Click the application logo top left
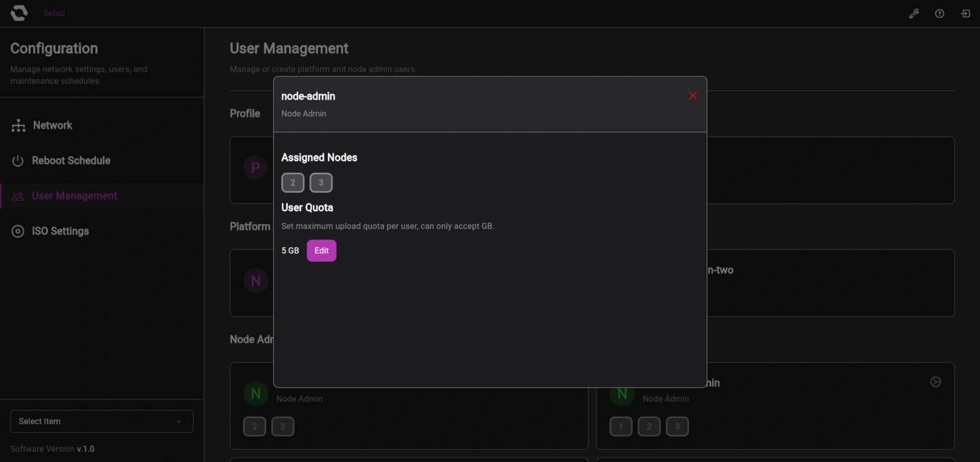The image size is (980, 462). pyautogui.click(x=18, y=12)
